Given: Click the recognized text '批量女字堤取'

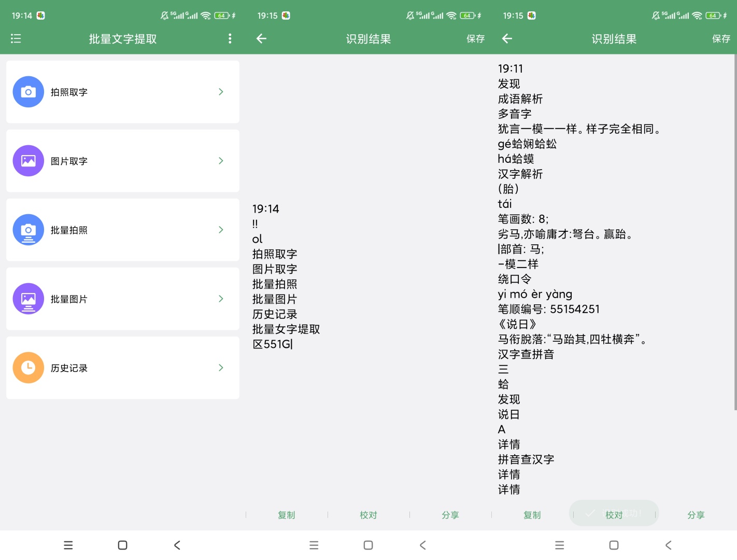Looking at the screenshot, I should [x=286, y=329].
